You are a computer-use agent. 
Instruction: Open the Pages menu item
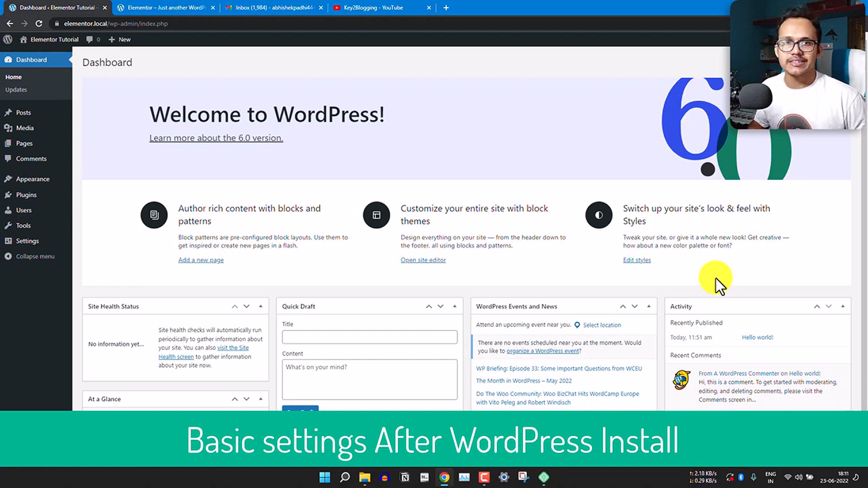(24, 143)
